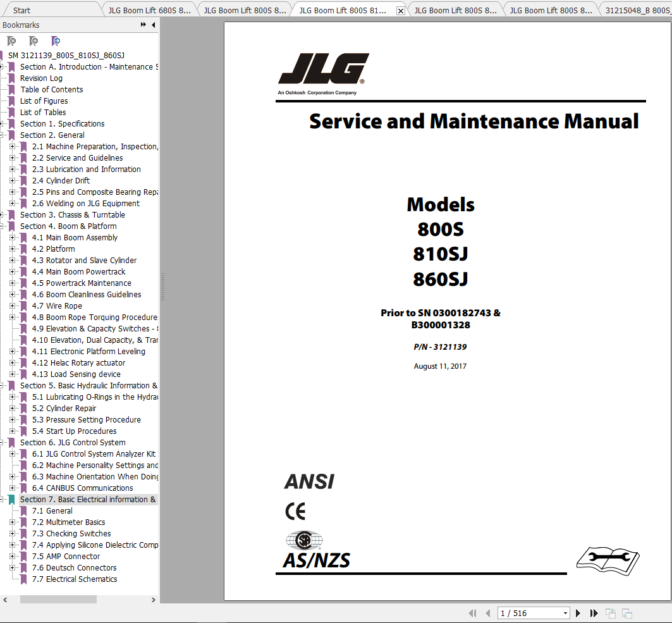The image size is (672, 623).
Task: Open 4.2 Platform bookmark
Action: point(53,249)
